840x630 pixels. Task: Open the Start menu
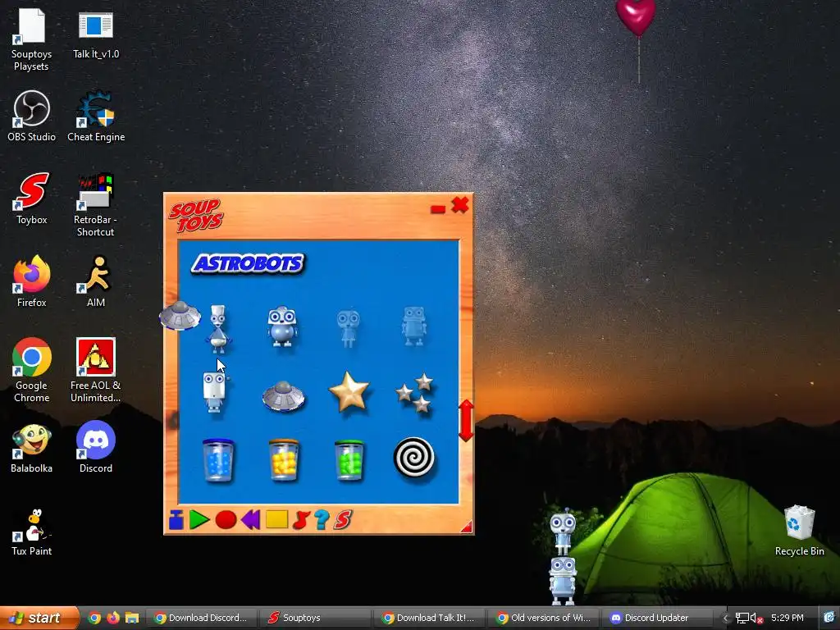tap(39, 618)
